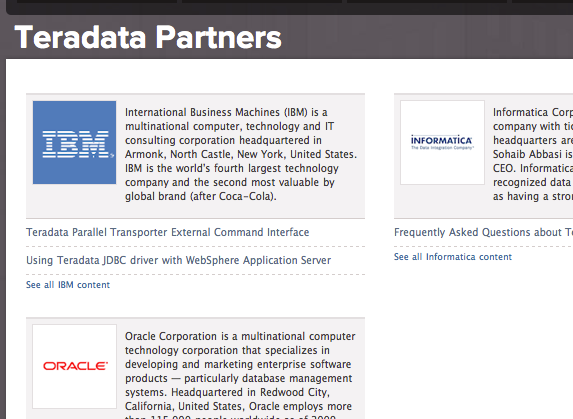573x419 pixels.
Task: Click the blue IBM logo
Action: pos(75,142)
